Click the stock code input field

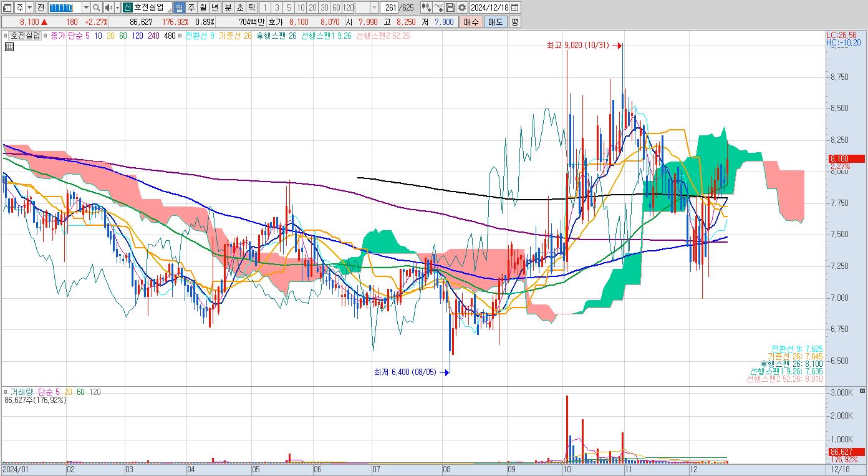click(65, 7)
